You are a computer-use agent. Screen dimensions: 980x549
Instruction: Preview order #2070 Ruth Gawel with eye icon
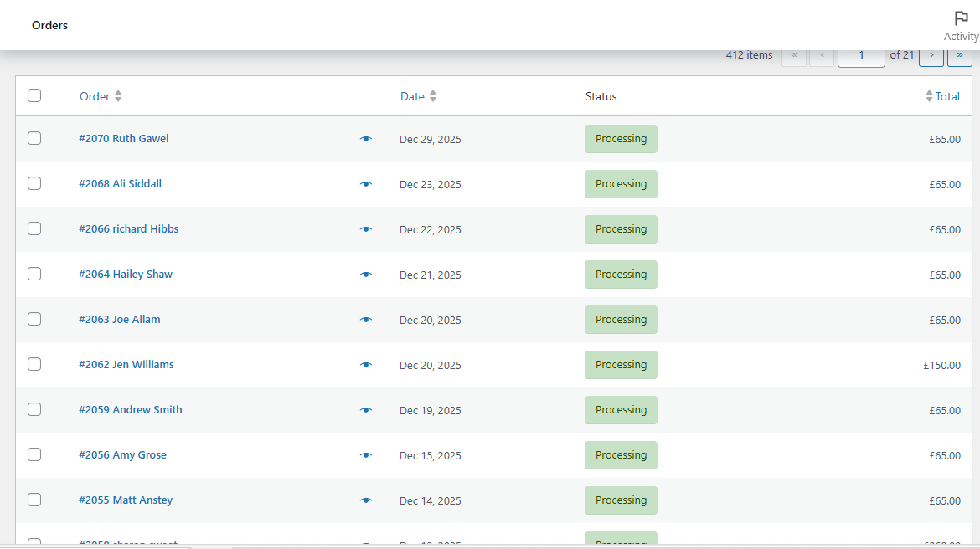[x=366, y=139]
